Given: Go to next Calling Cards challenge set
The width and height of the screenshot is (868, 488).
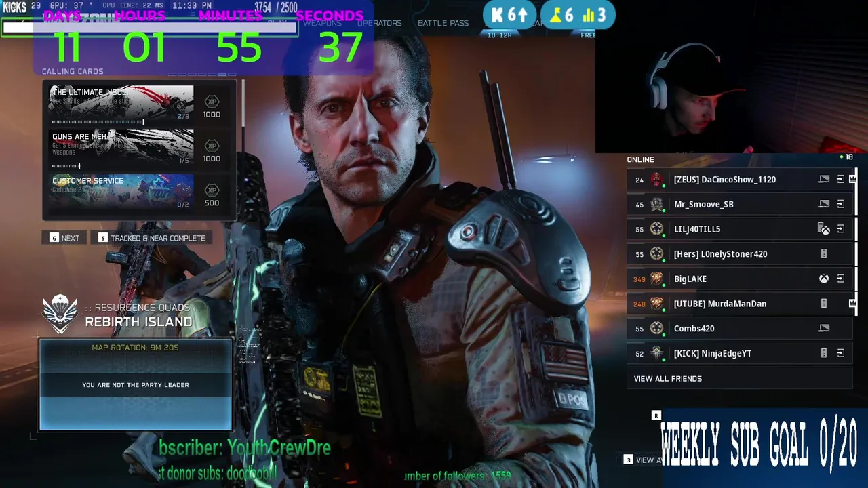Looking at the screenshot, I should (x=64, y=238).
